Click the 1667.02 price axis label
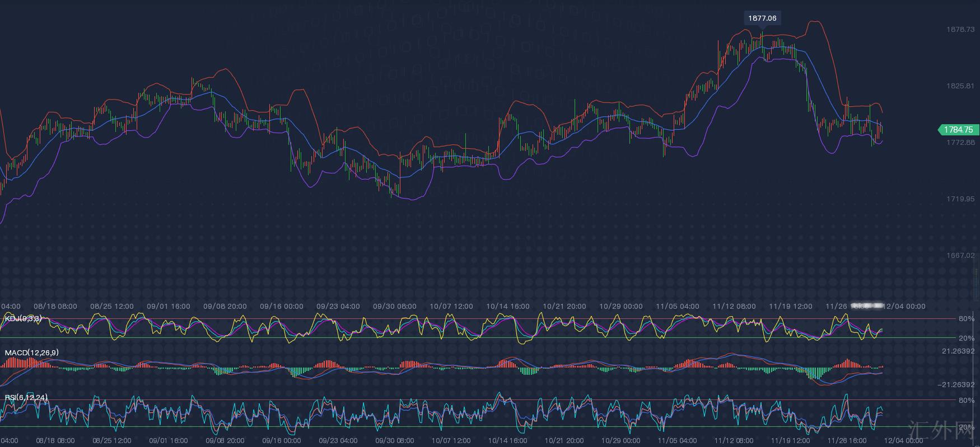980x447 pixels. tap(960, 256)
